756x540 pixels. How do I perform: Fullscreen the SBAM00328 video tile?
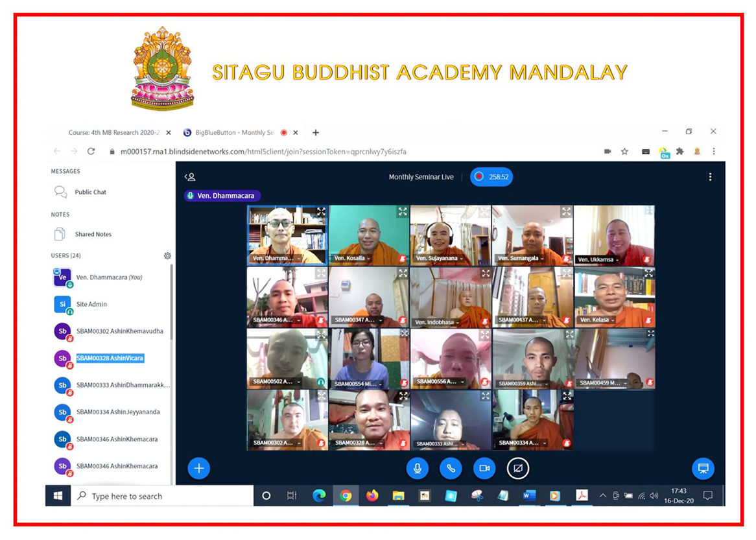coord(403,396)
